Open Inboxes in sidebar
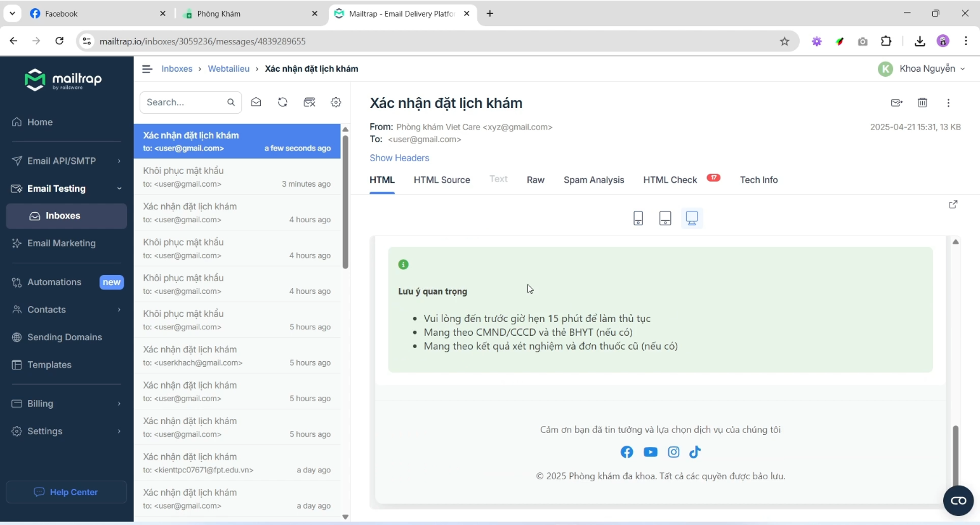The image size is (980, 525). pyautogui.click(x=67, y=216)
